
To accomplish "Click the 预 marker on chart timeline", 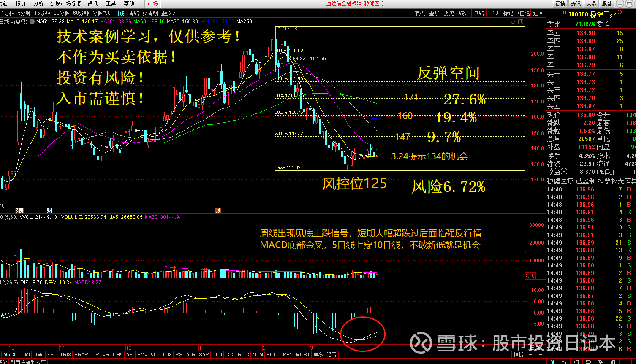I will click(x=218, y=210).
